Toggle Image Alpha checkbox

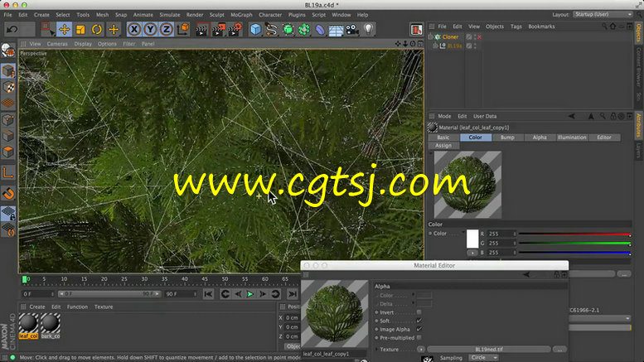419,329
